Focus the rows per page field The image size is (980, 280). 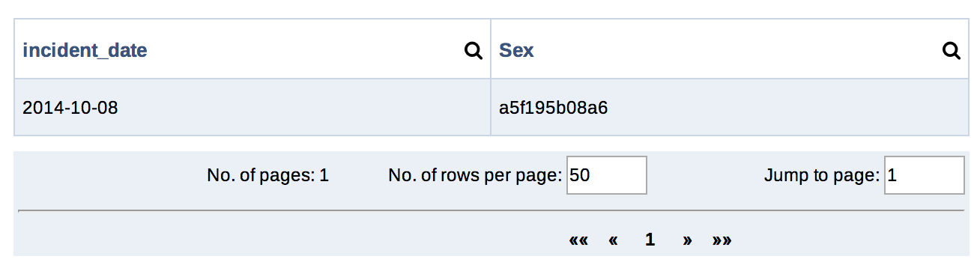pyautogui.click(x=607, y=175)
